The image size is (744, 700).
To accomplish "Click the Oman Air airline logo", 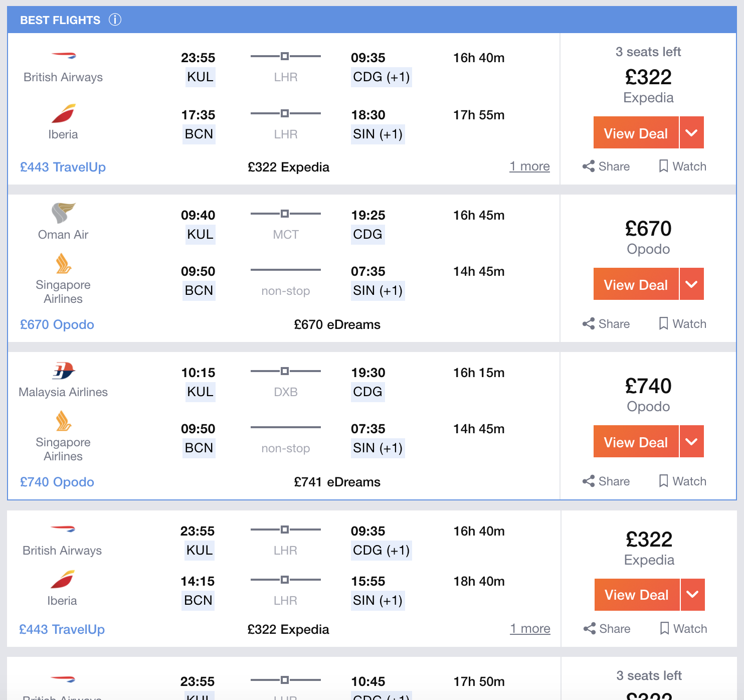I will 63,213.
